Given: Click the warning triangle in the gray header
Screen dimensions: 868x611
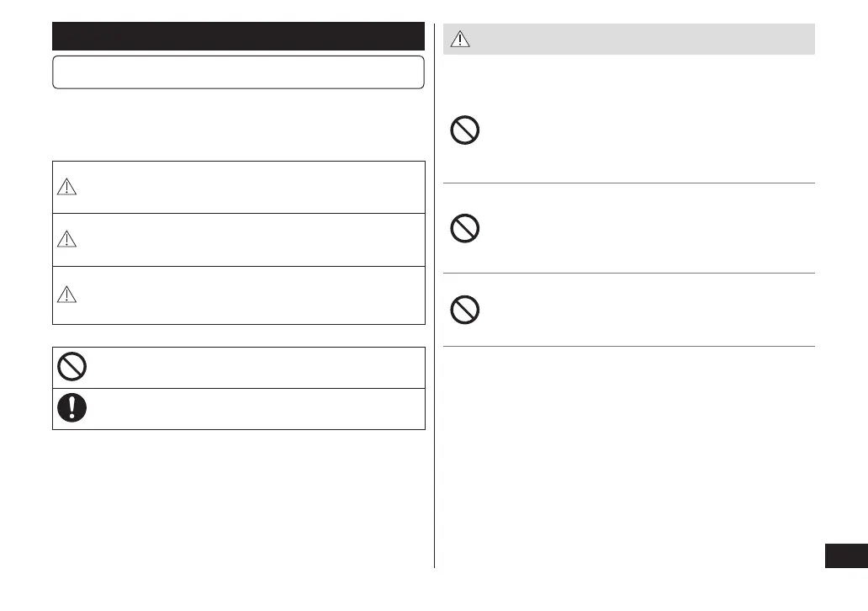Looking at the screenshot, I should point(461,39).
